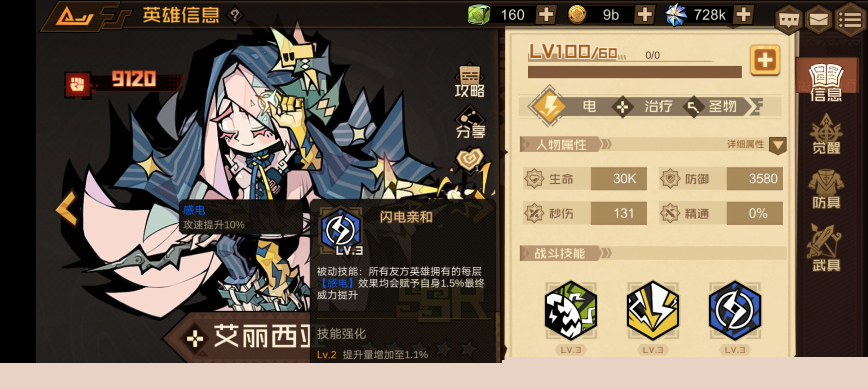This screenshot has width=868, height=389.
Task: Select the blue 闪电亲和 skill icon
Action: click(x=735, y=310)
